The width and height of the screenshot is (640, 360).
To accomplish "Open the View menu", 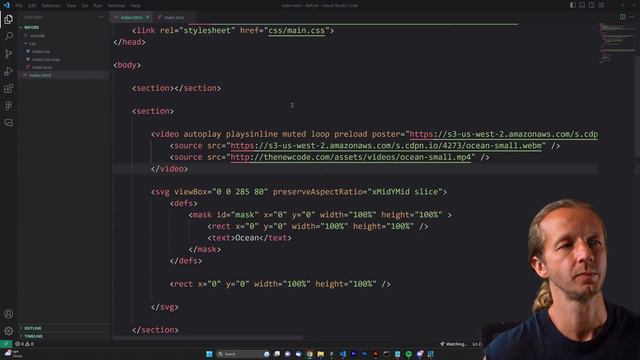I will click(71, 6).
